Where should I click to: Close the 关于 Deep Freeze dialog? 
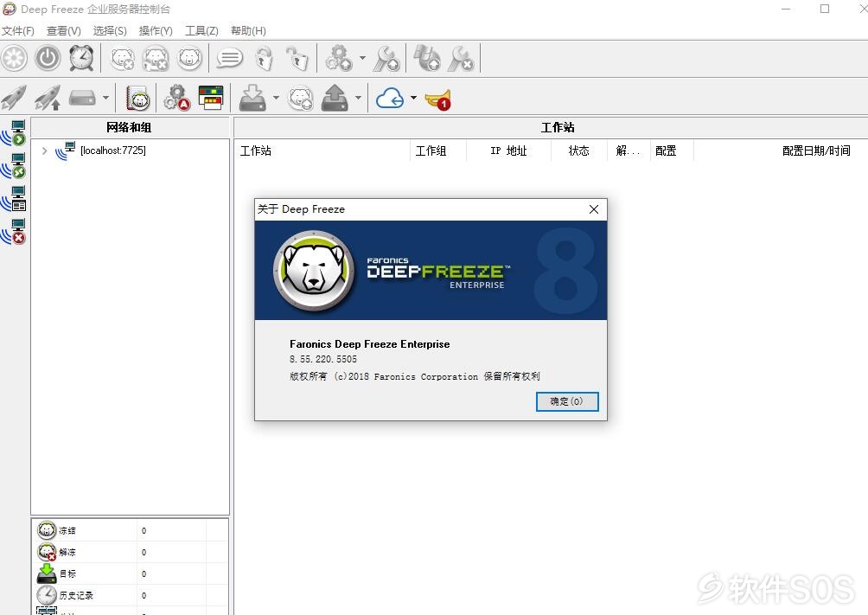[x=593, y=209]
